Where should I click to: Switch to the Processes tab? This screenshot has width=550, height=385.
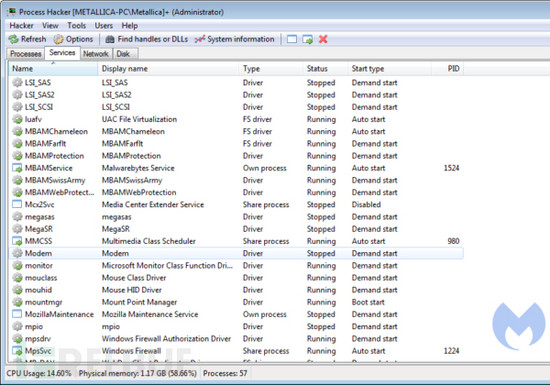(x=25, y=54)
